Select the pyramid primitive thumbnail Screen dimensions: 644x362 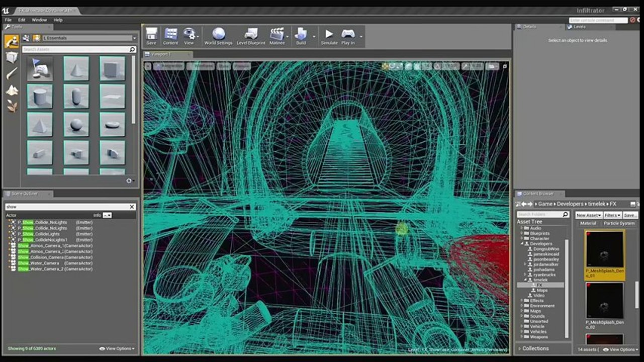[40, 125]
